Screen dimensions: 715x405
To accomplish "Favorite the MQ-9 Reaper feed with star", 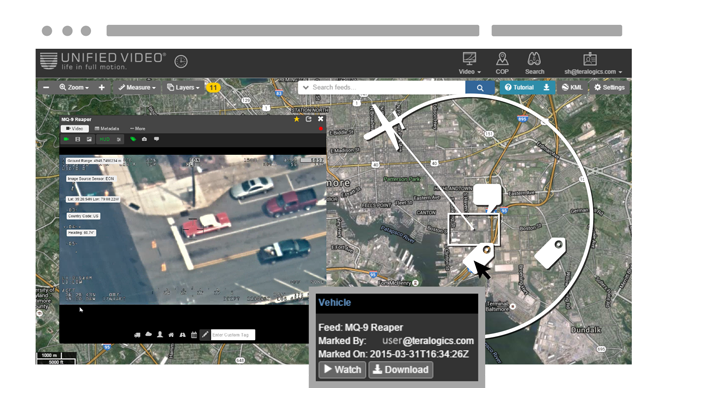I will click(x=297, y=119).
